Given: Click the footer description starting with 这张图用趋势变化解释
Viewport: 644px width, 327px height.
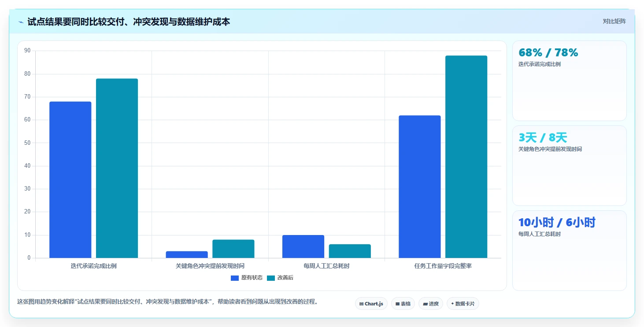Looking at the screenshot, I should click(x=167, y=302).
